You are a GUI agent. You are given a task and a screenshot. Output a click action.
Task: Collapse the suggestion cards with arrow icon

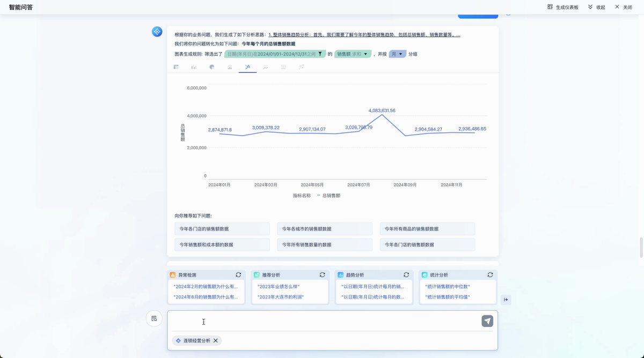point(506,300)
